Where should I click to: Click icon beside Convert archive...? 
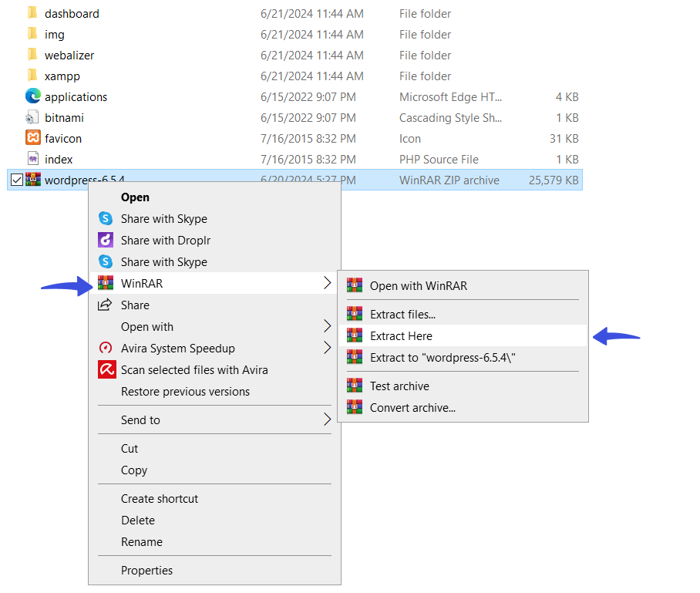(355, 406)
